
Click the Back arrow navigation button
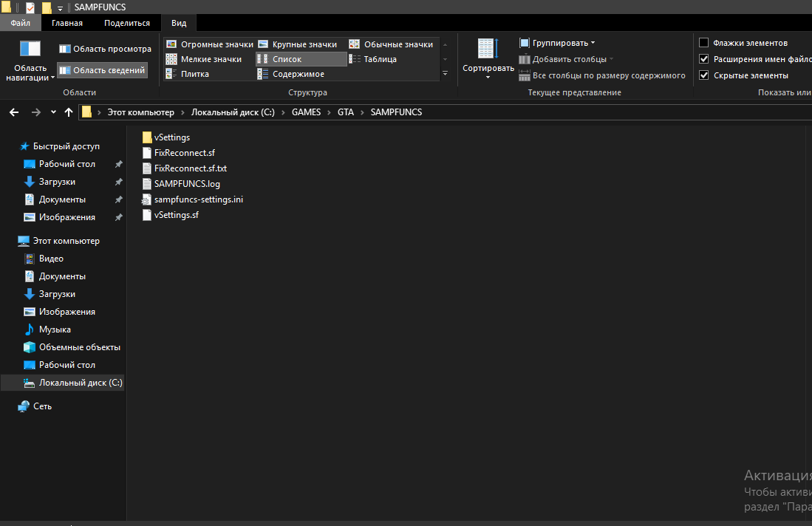click(x=13, y=112)
